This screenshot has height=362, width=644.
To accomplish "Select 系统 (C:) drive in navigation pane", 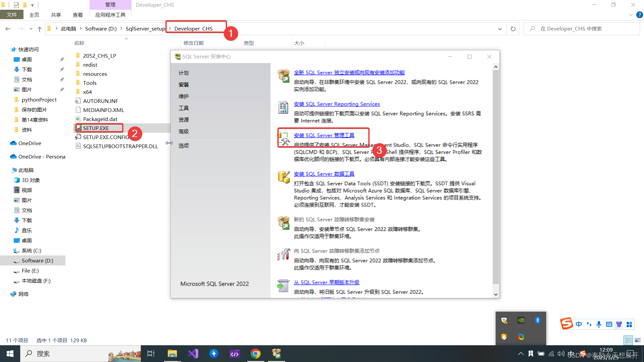I will (31, 250).
